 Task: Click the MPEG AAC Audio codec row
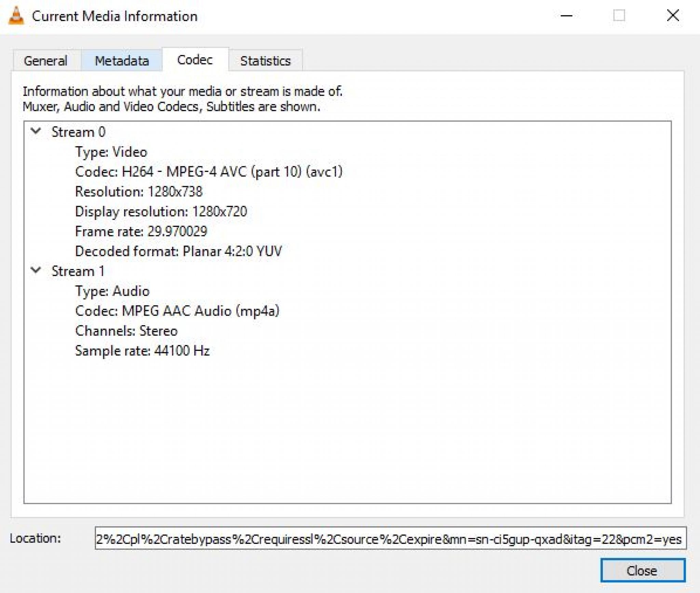tap(177, 311)
